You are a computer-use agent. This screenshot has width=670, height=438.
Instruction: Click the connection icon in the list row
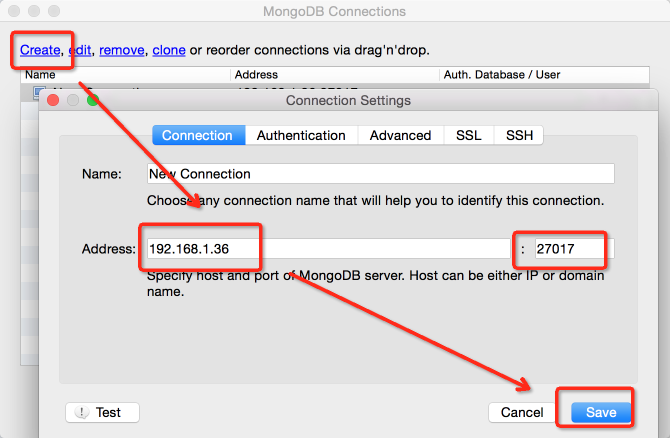[39, 91]
